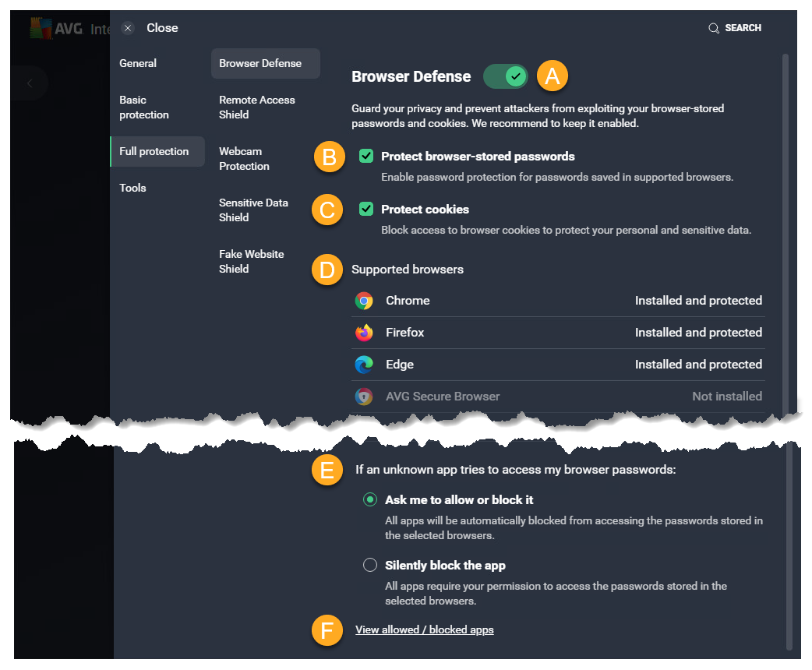The image size is (812, 670).
Task: Click the Chrome browser icon
Action: coord(364,301)
